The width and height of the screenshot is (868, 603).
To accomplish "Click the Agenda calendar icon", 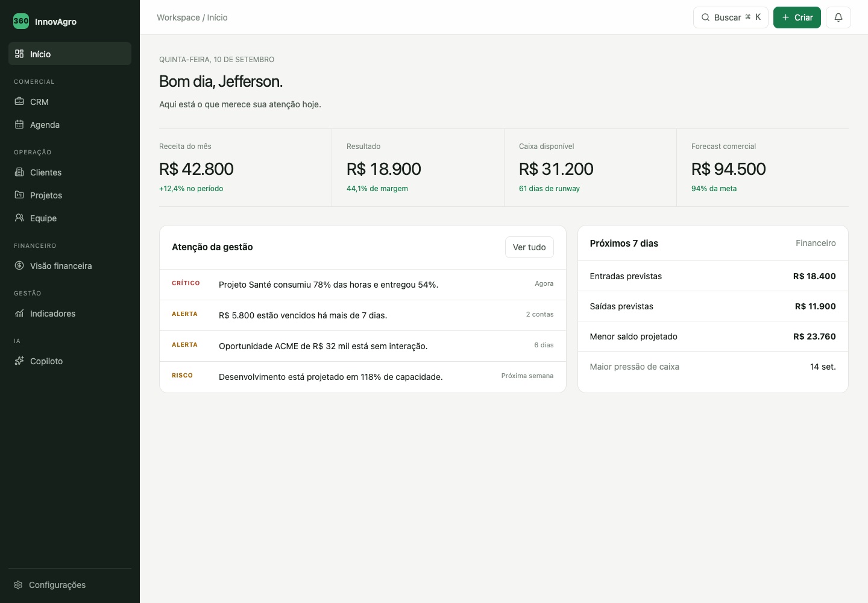I will [19, 124].
